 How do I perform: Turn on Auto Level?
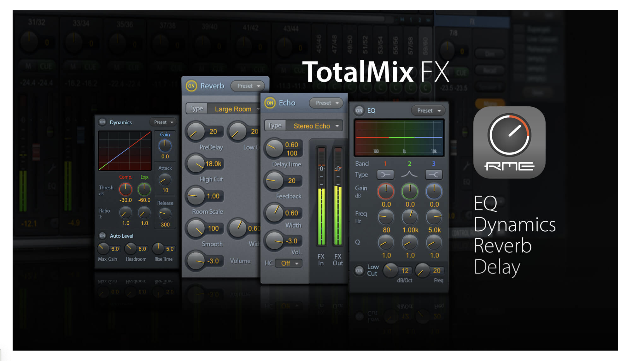(x=102, y=236)
